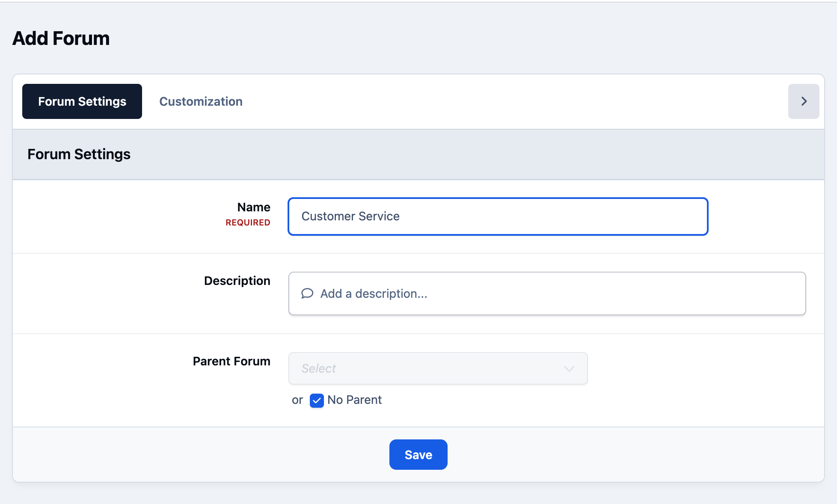The width and height of the screenshot is (837, 504).
Task: Click the speech bubble icon in Description
Action: point(307,294)
